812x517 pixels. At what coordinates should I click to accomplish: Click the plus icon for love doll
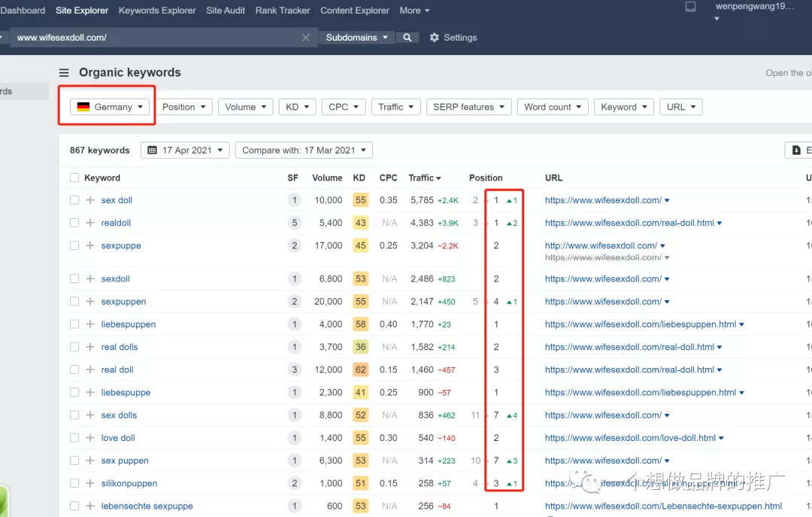pos(90,438)
